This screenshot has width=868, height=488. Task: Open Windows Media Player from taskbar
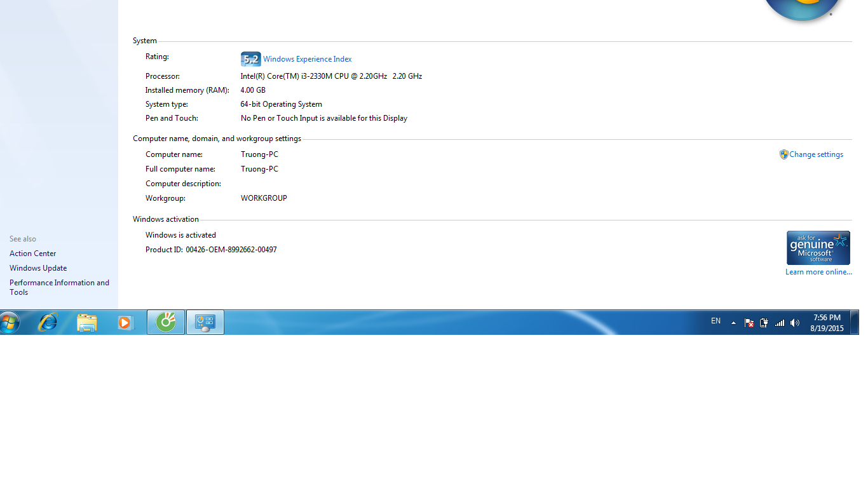click(x=126, y=323)
